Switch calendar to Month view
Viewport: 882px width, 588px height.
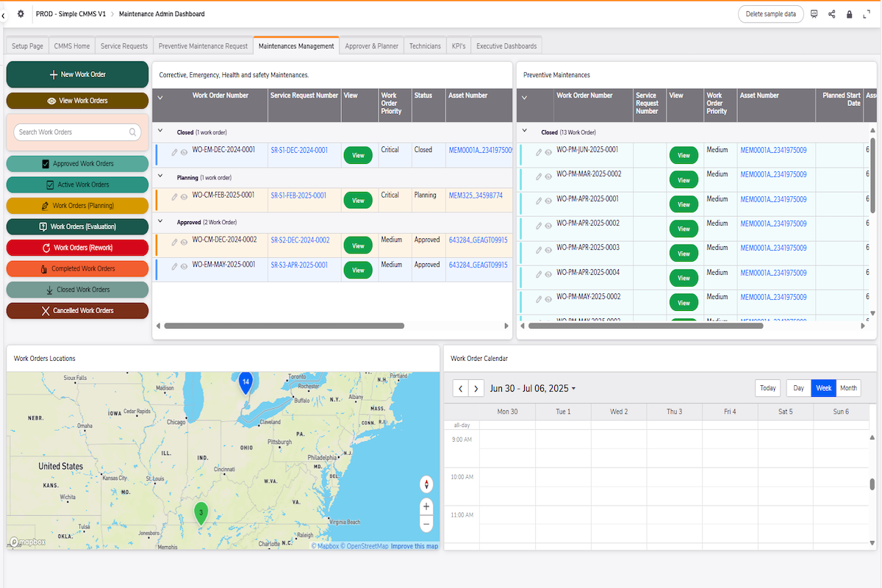[x=848, y=388]
